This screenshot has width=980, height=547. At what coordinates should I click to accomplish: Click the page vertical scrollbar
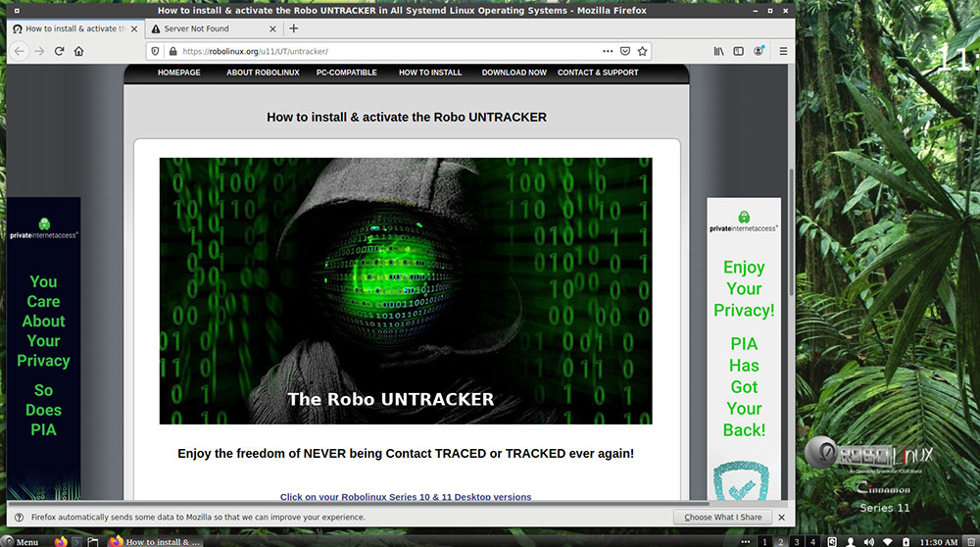coord(791,231)
